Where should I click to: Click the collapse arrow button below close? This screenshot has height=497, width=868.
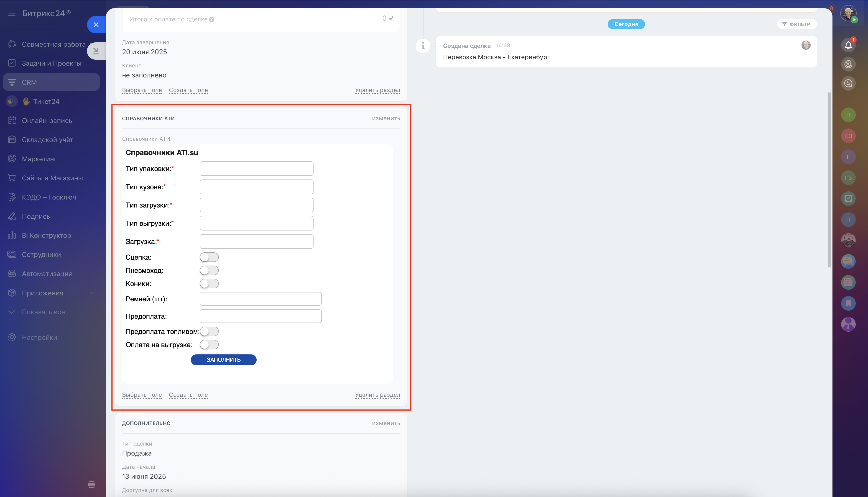pos(96,51)
